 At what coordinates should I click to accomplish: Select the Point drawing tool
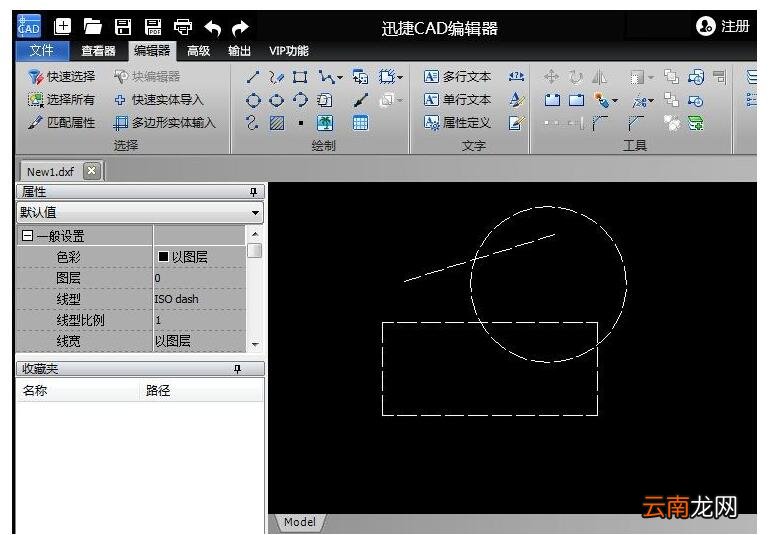point(301,123)
